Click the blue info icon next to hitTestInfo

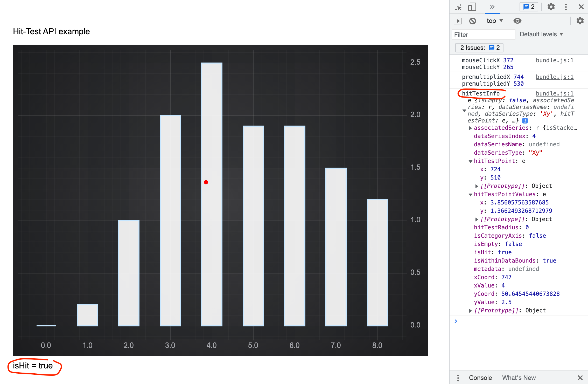coord(525,120)
